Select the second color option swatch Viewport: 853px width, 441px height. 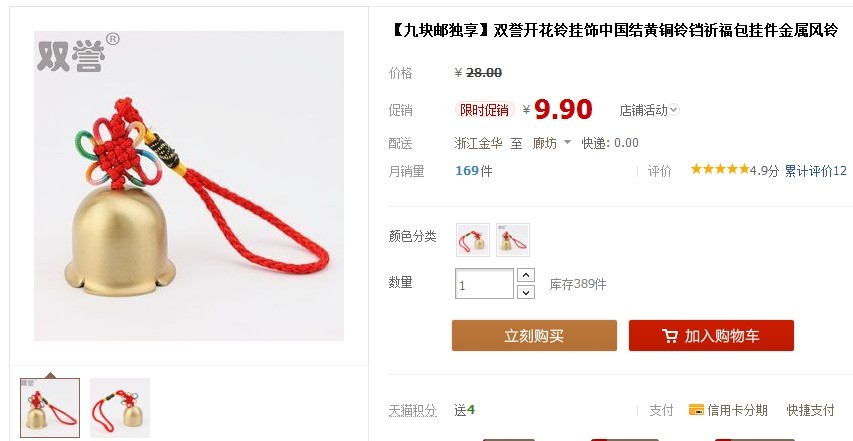(x=512, y=240)
